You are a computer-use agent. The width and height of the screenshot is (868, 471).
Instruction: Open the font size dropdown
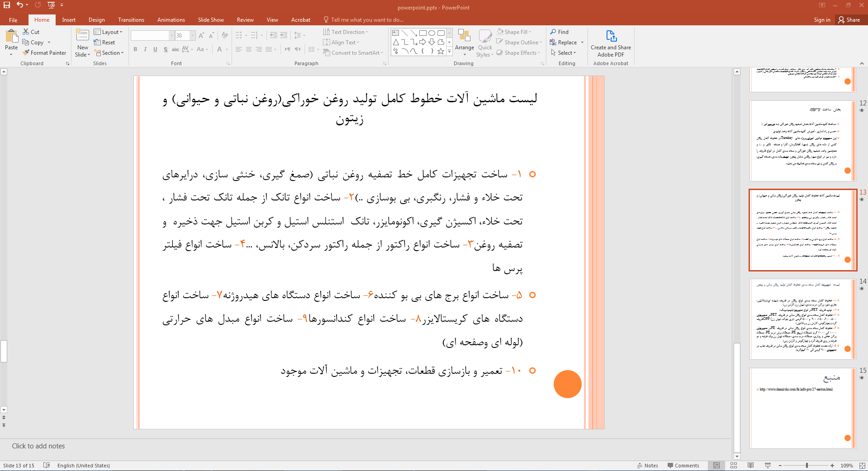[193, 35]
